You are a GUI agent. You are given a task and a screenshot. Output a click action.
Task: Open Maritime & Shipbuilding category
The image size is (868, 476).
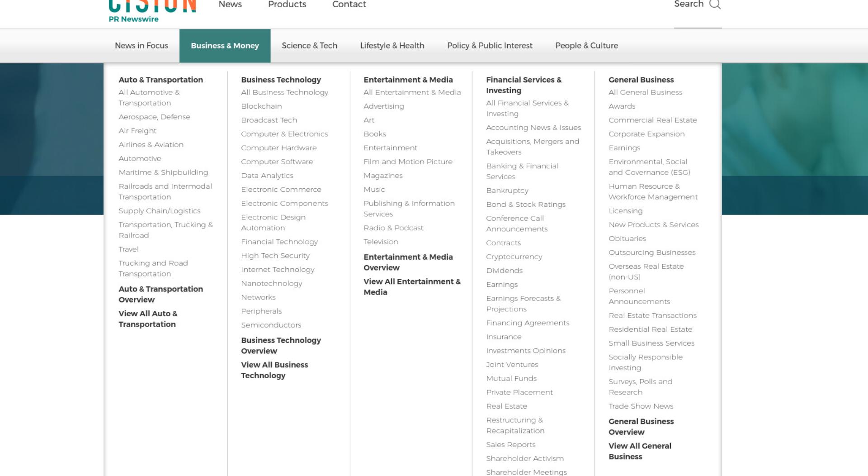[163, 172]
